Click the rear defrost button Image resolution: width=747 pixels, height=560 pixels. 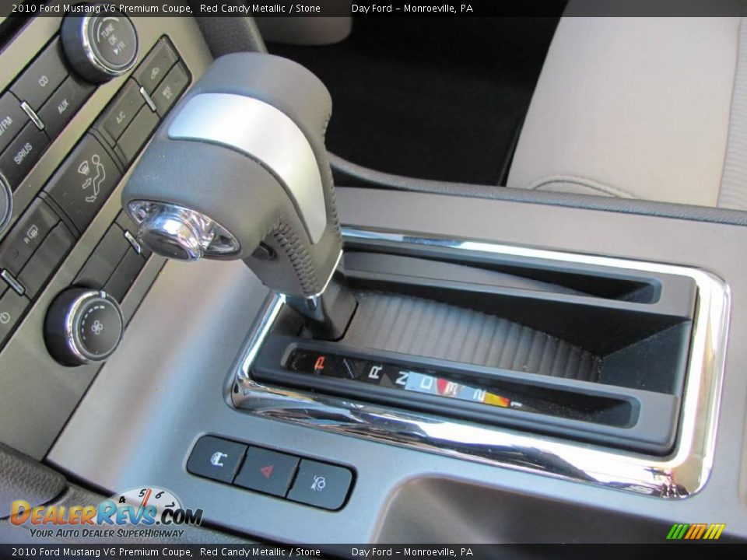click(x=30, y=234)
